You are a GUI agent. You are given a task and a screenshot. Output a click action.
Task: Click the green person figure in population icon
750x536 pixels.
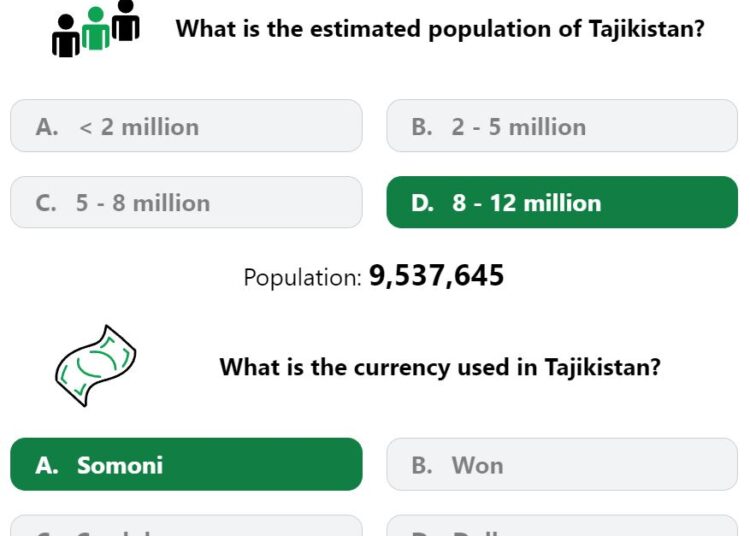96,29
